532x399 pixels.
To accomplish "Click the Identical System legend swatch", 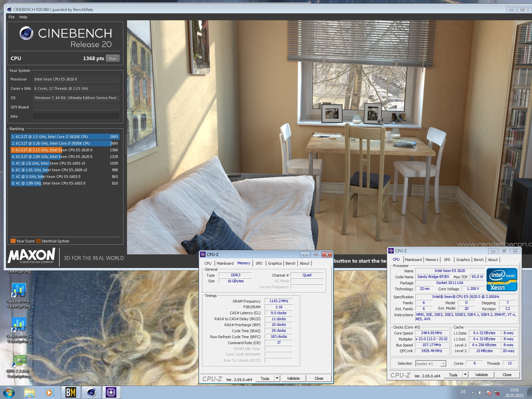I will pos(39,241).
